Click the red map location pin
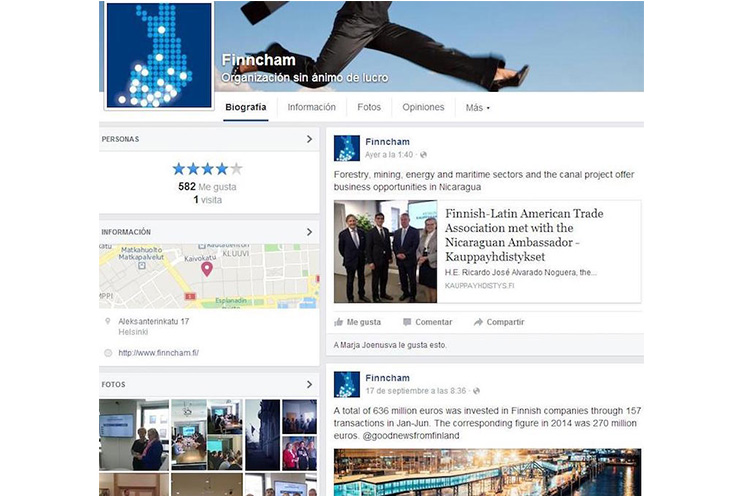 click(x=206, y=269)
